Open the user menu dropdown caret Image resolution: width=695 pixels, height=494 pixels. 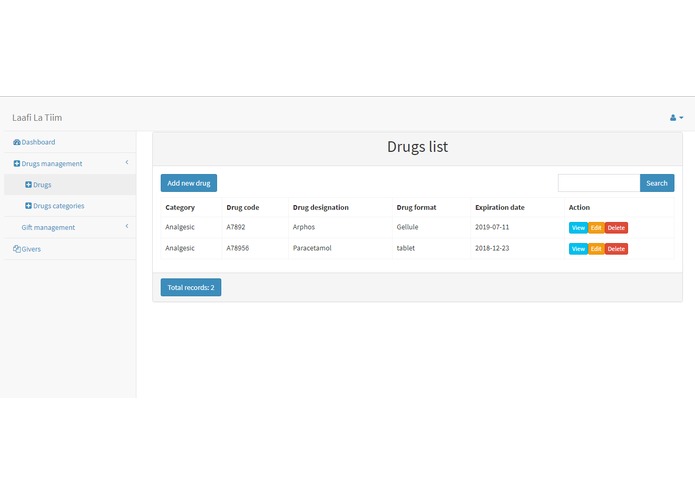(x=681, y=118)
